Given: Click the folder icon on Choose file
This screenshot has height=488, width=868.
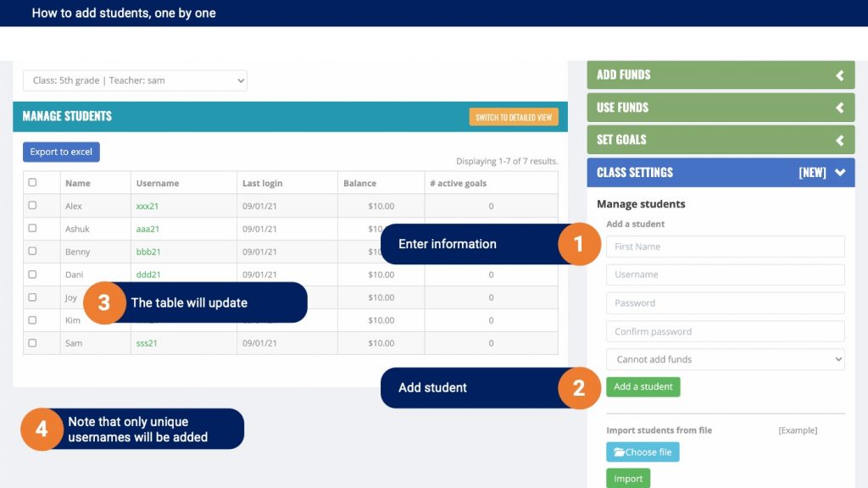Looking at the screenshot, I should (x=619, y=452).
